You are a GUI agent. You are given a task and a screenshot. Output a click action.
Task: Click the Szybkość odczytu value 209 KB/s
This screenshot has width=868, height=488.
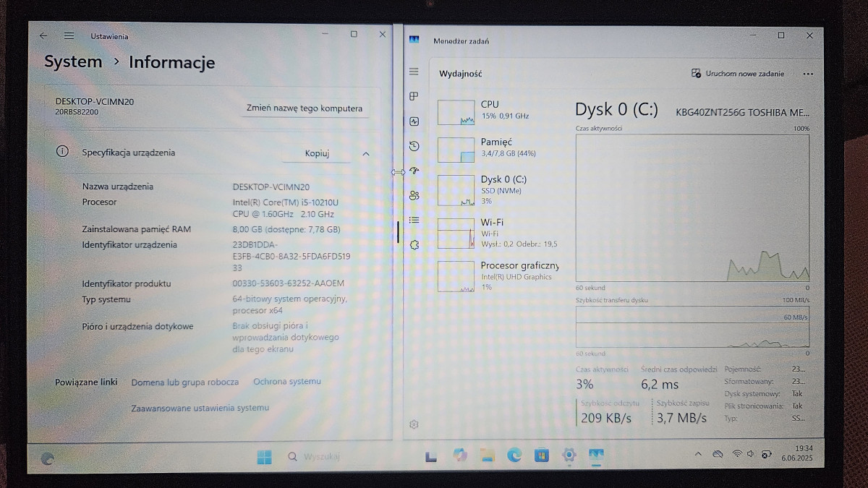tap(606, 418)
